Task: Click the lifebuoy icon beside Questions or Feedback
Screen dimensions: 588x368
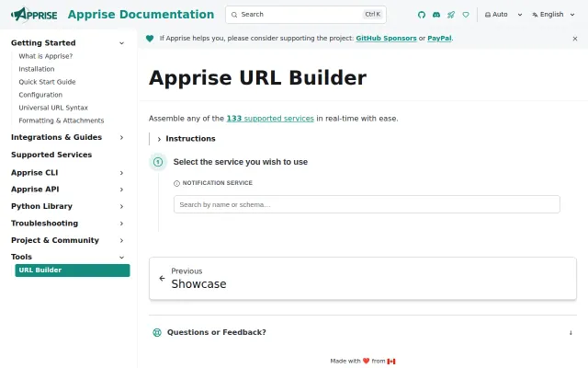Action: tap(157, 332)
